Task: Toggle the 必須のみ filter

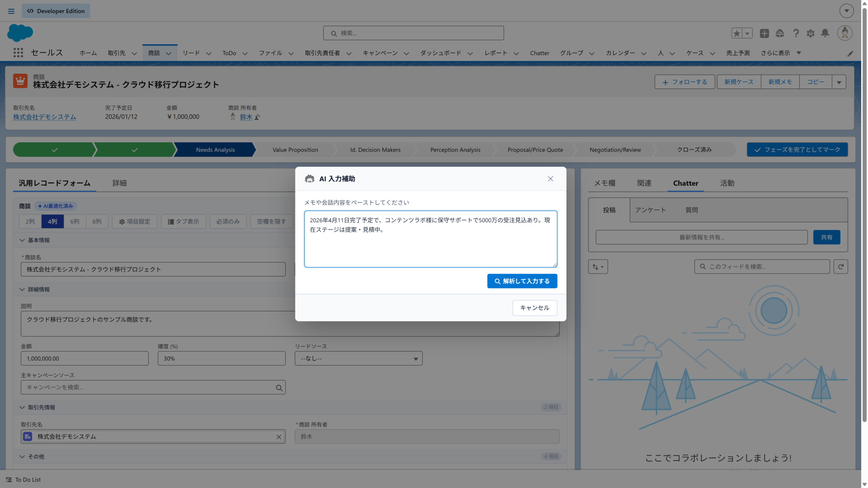Action: pos(228,222)
